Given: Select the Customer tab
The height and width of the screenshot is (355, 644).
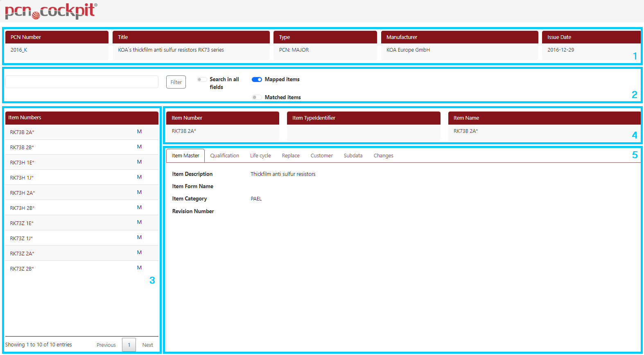Looking at the screenshot, I should 321,156.
